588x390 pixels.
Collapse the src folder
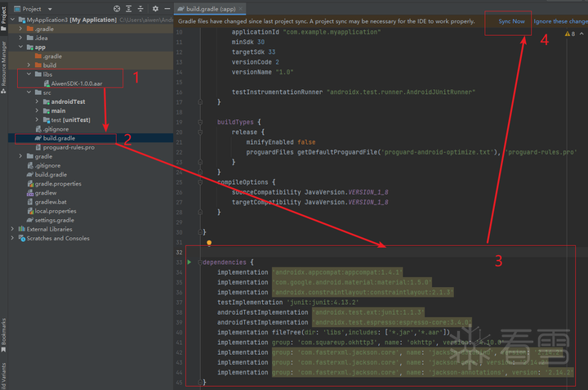tap(29, 92)
